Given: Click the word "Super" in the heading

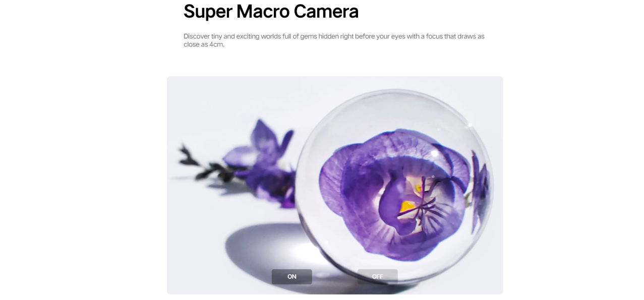Looking at the screenshot, I should click(x=208, y=12).
